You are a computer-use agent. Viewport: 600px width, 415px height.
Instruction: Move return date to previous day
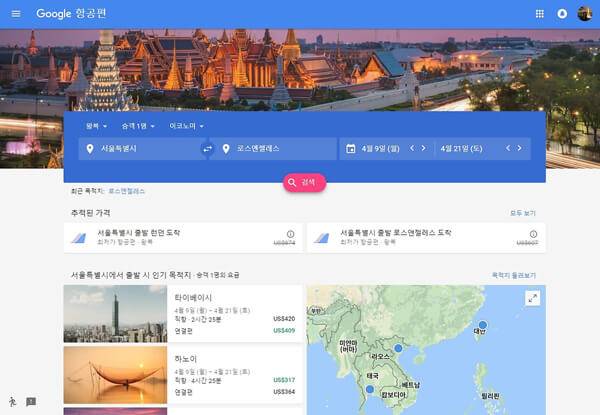508,148
